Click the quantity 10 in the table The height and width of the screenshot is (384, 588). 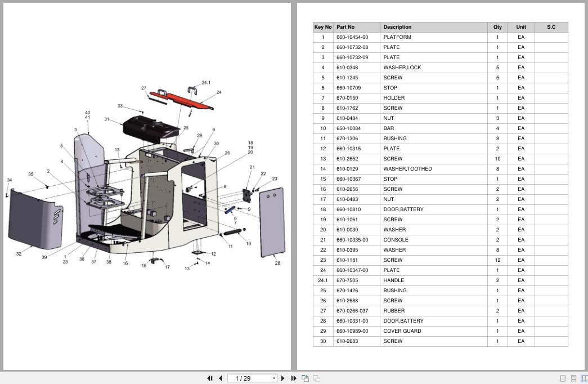click(497, 159)
